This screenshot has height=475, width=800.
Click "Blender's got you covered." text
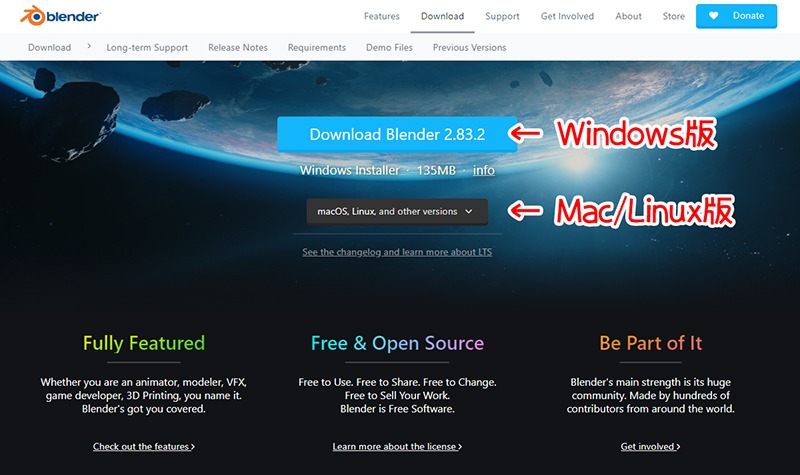pyautogui.click(x=144, y=409)
